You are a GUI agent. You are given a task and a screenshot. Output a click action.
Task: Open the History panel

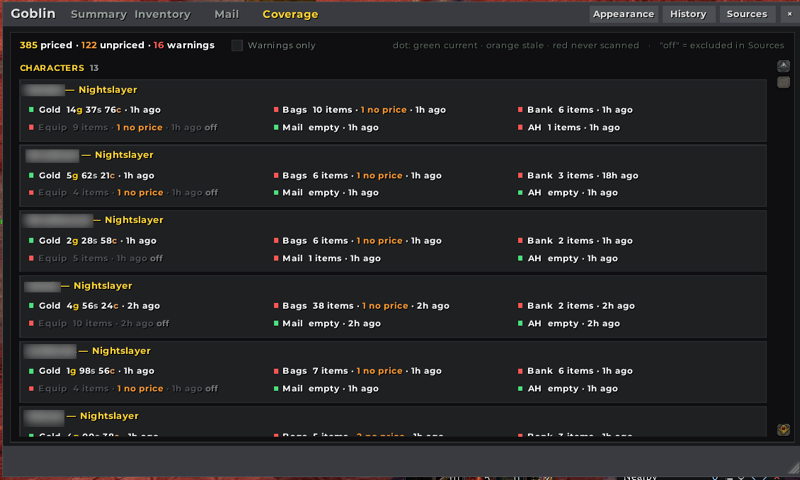tap(688, 14)
